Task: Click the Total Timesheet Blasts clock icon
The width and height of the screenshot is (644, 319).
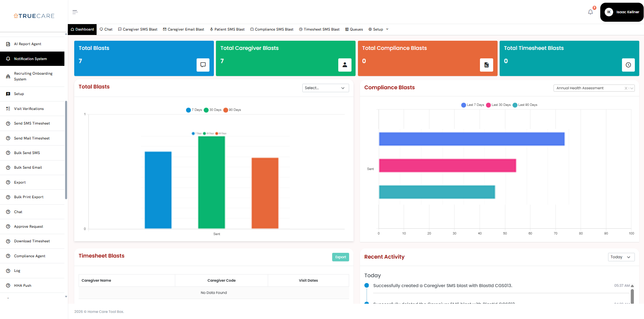Action: pos(628,65)
